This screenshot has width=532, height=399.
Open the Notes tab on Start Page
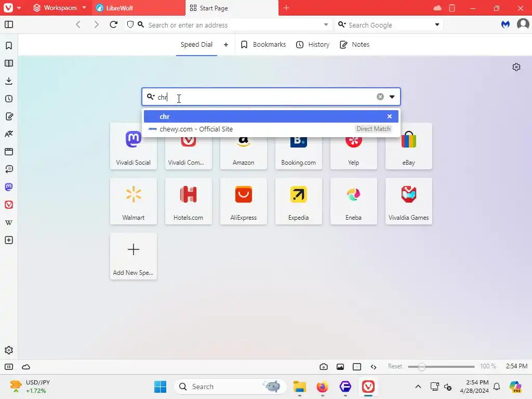(354, 45)
